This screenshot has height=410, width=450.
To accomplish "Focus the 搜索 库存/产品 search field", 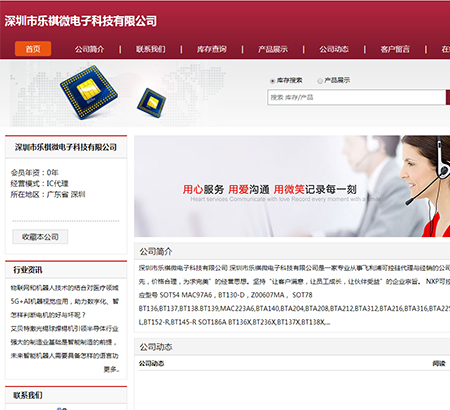I will click(x=357, y=97).
